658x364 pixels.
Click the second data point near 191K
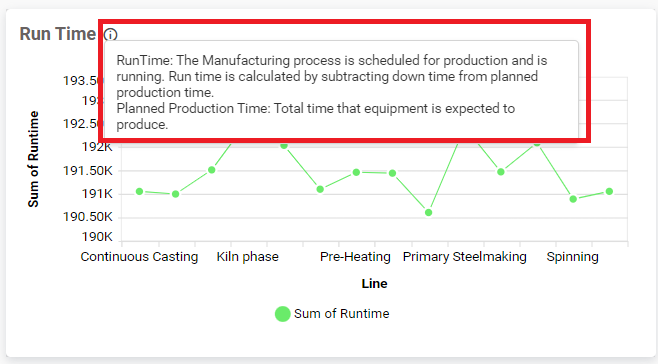pos(175,194)
